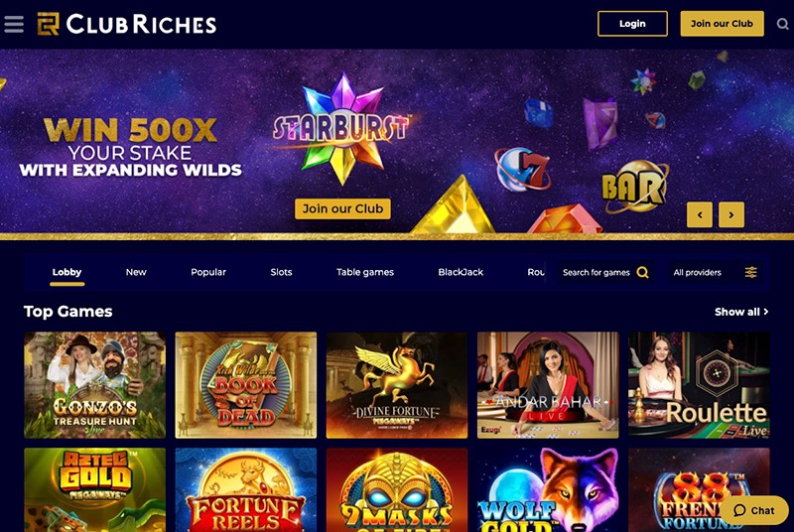This screenshot has height=532, width=794.
Task: Advance to the next banner slide
Action: pyautogui.click(x=731, y=214)
